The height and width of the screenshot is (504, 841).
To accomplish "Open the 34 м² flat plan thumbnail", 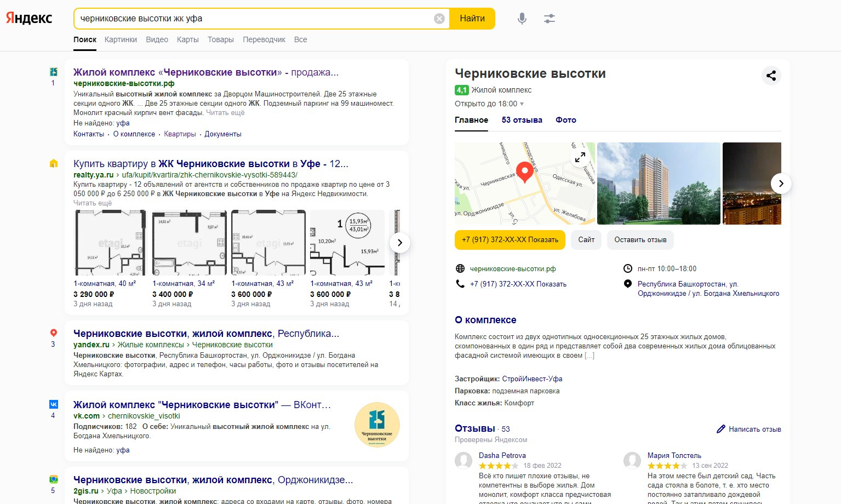I will point(189,243).
